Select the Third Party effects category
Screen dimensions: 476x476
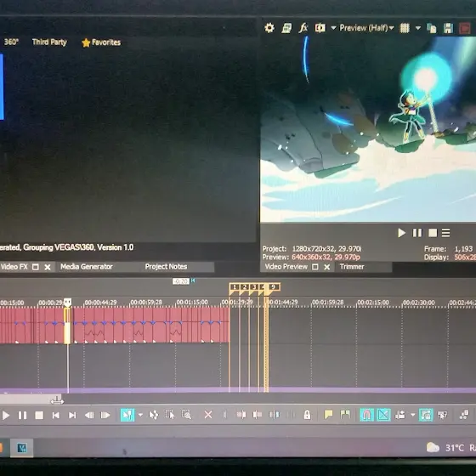coord(49,42)
